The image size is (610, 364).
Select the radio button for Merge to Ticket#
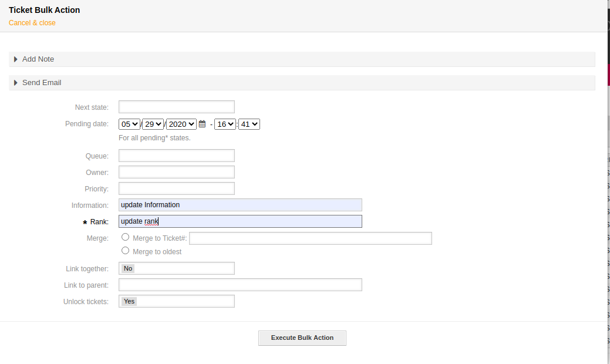pos(125,237)
